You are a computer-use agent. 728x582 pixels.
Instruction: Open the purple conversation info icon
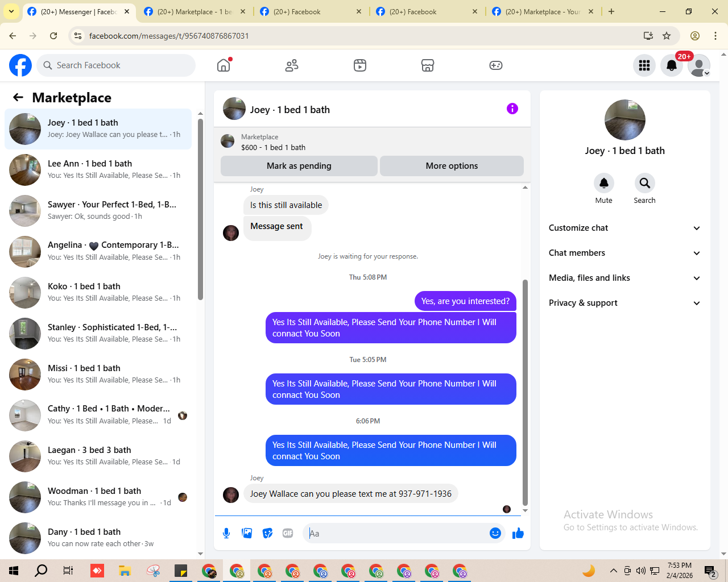click(x=512, y=109)
